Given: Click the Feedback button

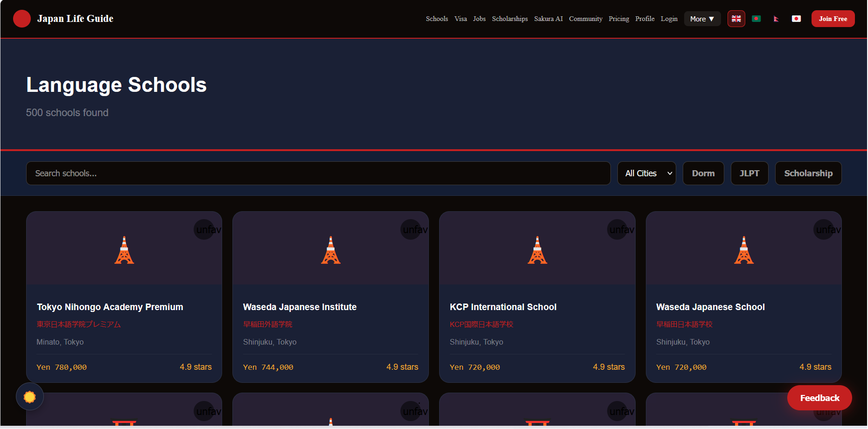Looking at the screenshot, I should 819,398.
